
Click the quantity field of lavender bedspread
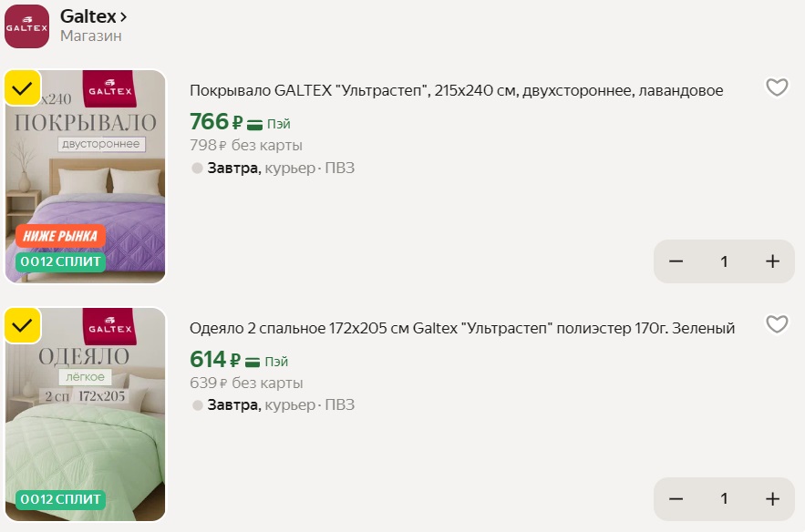(x=725, y=261)
